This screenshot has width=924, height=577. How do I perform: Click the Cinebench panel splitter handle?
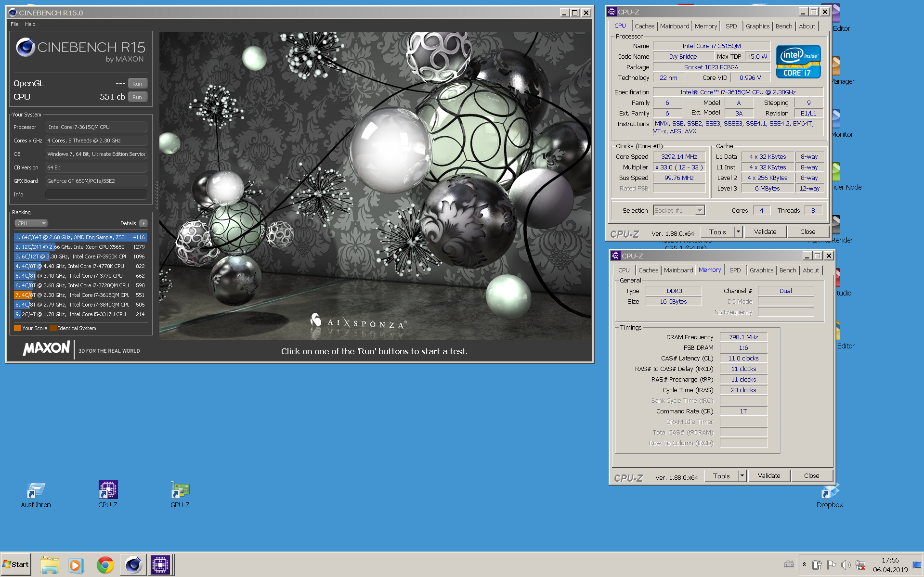pyautogui.click(x=156, y=195)
